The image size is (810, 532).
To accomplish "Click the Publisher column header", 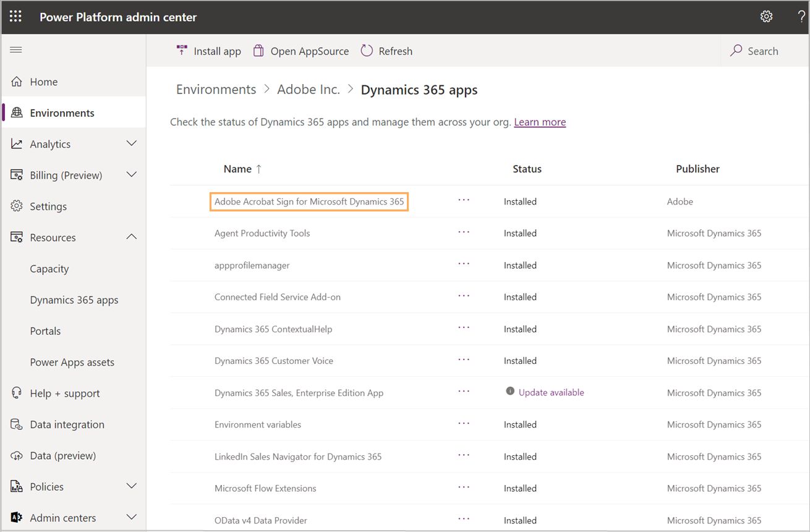I will pos(698,169).
